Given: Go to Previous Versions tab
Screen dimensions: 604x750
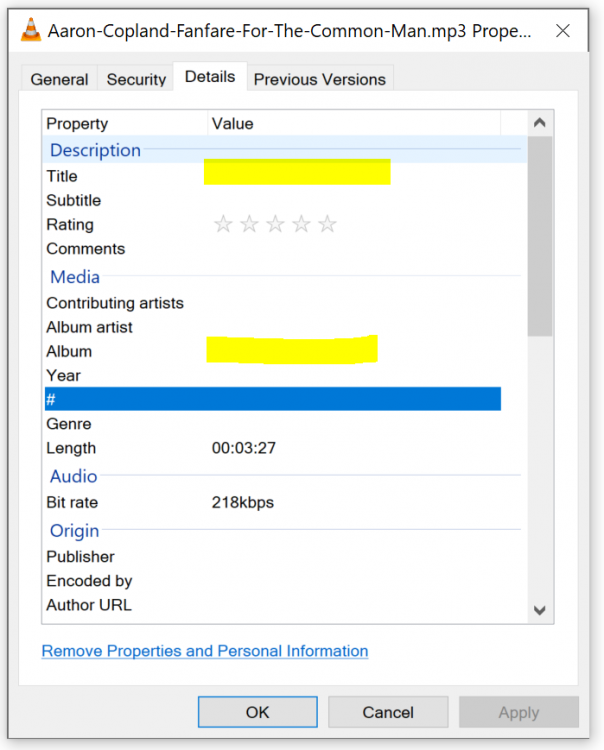Looking at the screenshot, I should coord(319,79).
